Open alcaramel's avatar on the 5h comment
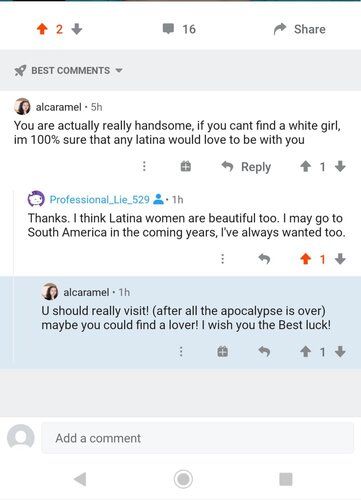361x500 pixels. pyautogui.click(x=22, y=107)
